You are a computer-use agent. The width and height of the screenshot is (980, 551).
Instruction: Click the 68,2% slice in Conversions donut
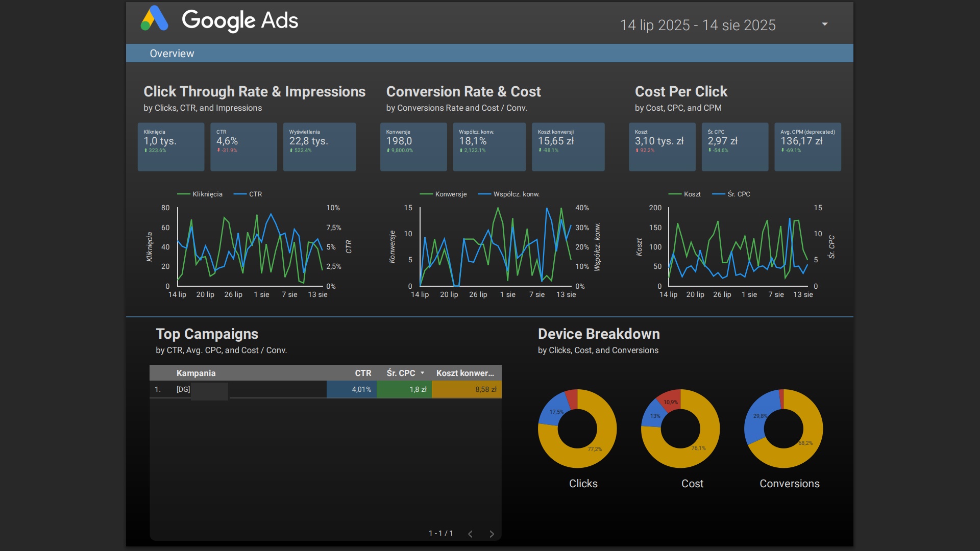coord(805,443)
